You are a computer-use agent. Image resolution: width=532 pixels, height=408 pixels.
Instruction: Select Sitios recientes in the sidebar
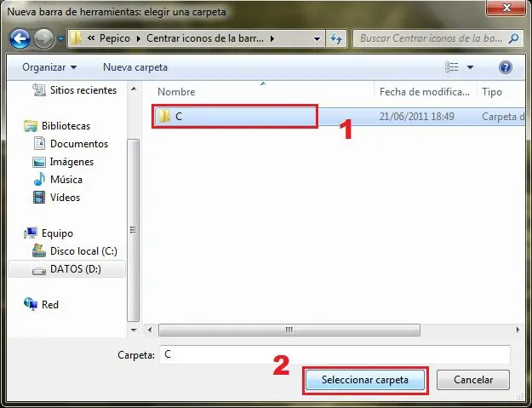pos(83,90)
